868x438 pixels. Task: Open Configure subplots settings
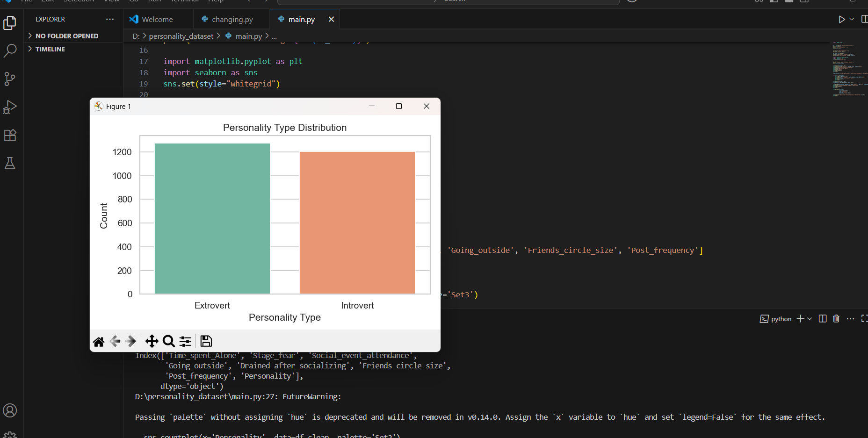point(185,341)
